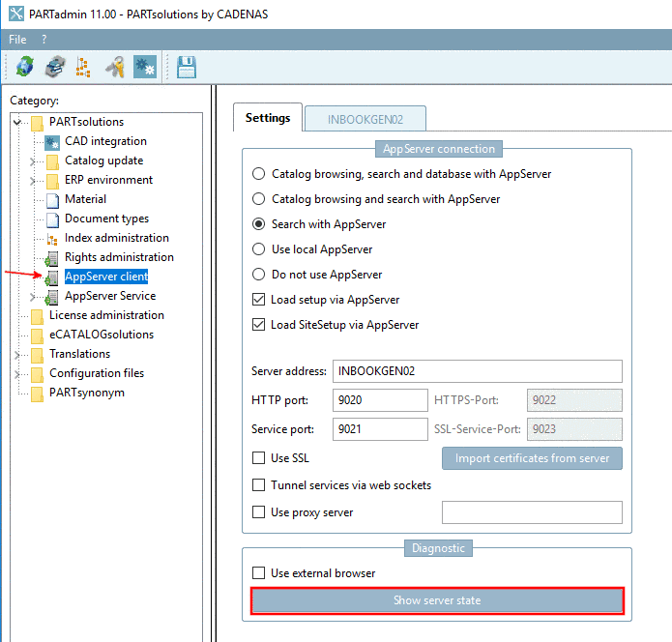The height and width of the screenshot is (642, 672).
Task: Expand the AppServer Service node
Action: (32, 297)
